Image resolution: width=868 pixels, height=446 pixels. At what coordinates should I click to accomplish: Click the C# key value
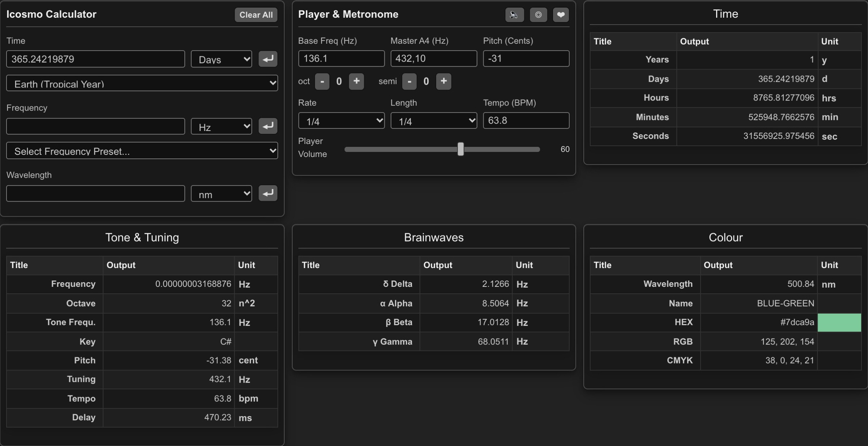pos(226,341)
